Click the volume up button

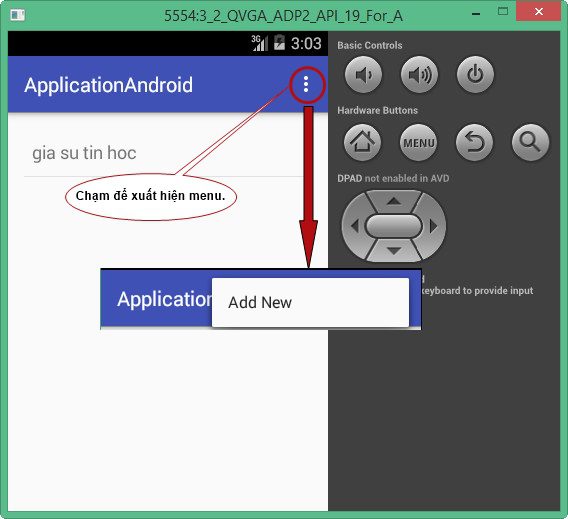(x=419, y=74)
